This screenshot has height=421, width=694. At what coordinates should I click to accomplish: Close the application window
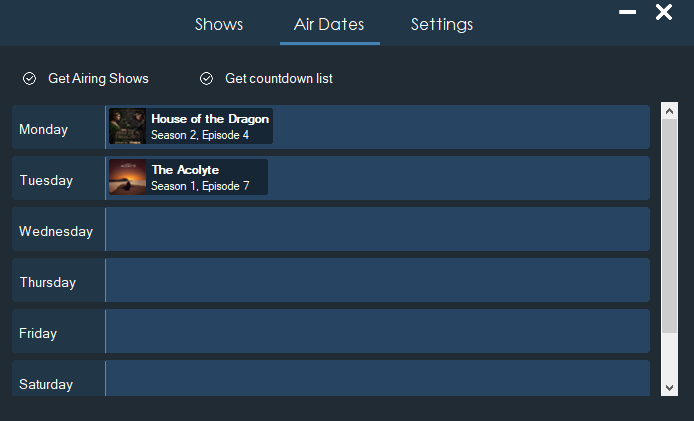664,12
